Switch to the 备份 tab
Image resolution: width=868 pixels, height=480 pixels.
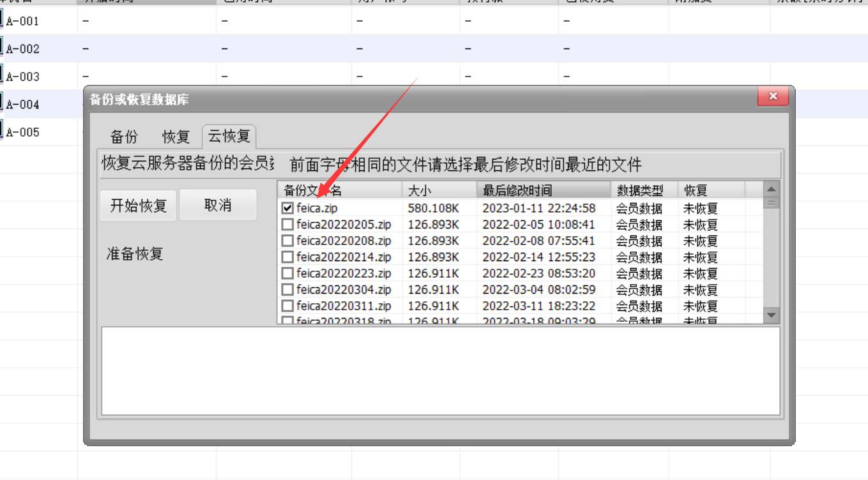(x=124, y=137)
